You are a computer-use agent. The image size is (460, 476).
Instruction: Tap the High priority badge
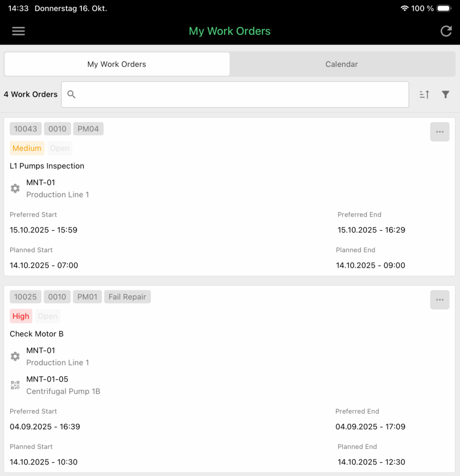21,316
